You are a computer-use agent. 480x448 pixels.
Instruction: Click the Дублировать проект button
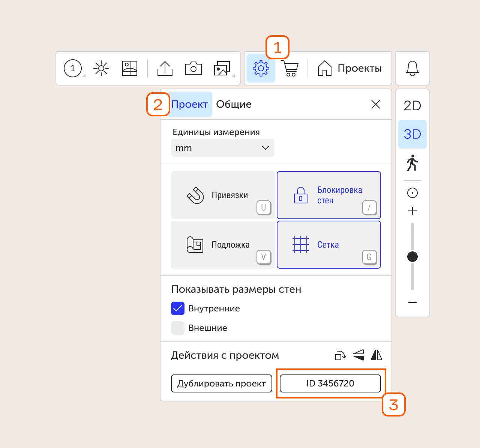pos(221,383)
